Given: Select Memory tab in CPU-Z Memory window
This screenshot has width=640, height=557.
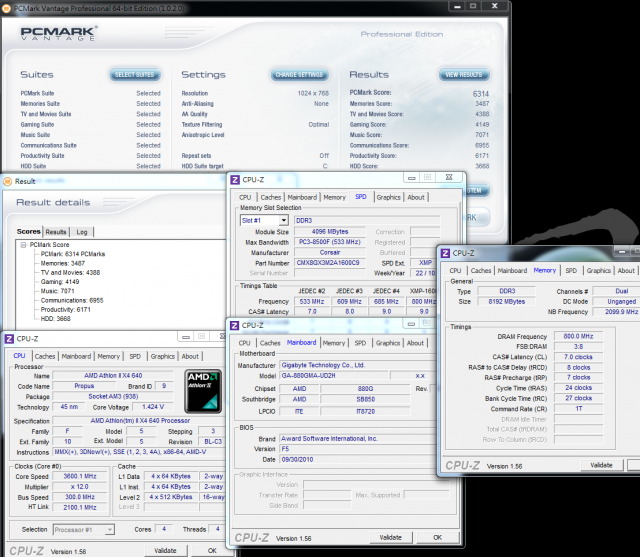Looking at the screenshot, I should tap(545, 270).
